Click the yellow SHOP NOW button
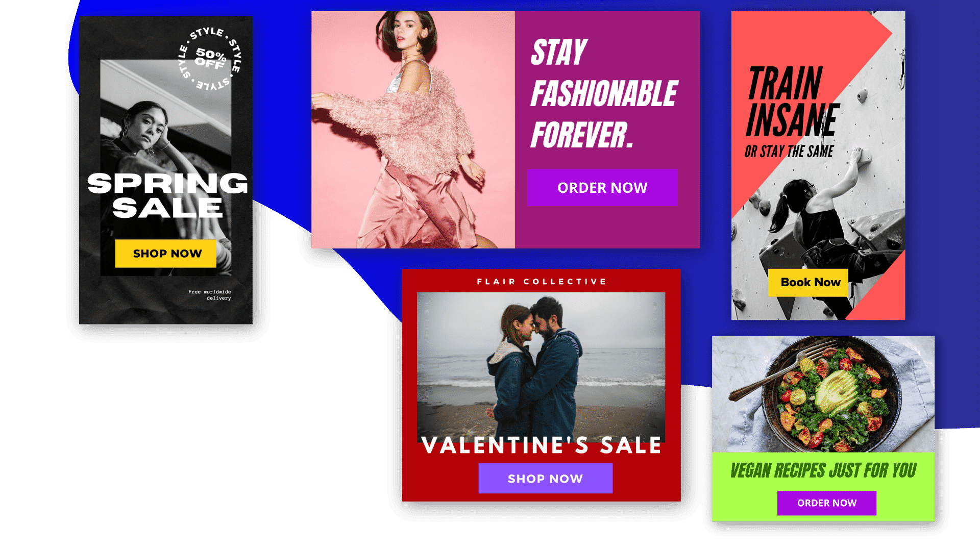The image size is (980, 551). pos(166,254)
